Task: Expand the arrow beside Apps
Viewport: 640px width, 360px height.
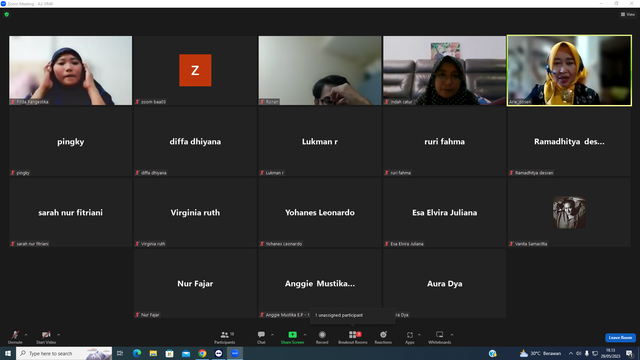Action: click(419, 335)
